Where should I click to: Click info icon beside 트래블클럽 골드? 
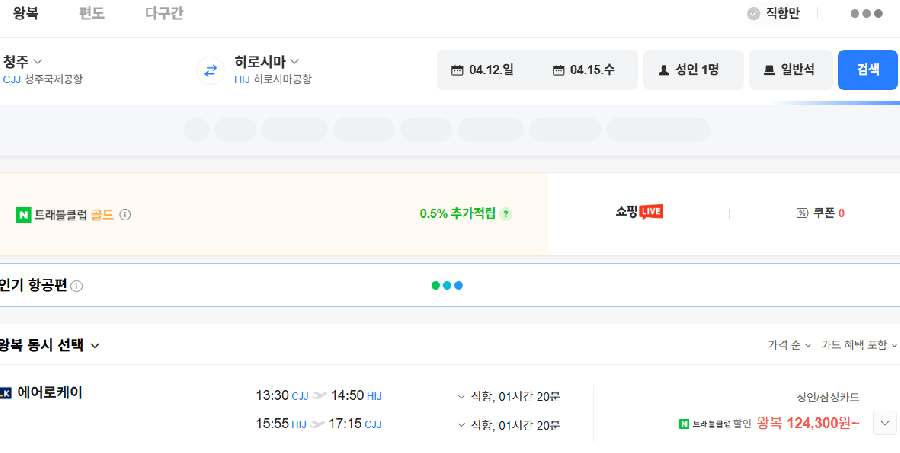[126, 214]
